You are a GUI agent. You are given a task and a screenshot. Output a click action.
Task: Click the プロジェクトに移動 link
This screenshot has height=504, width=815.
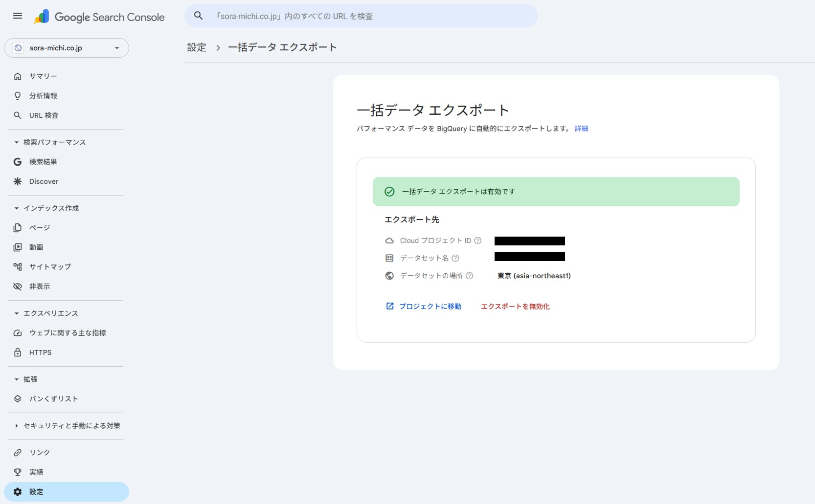point(430,307)
